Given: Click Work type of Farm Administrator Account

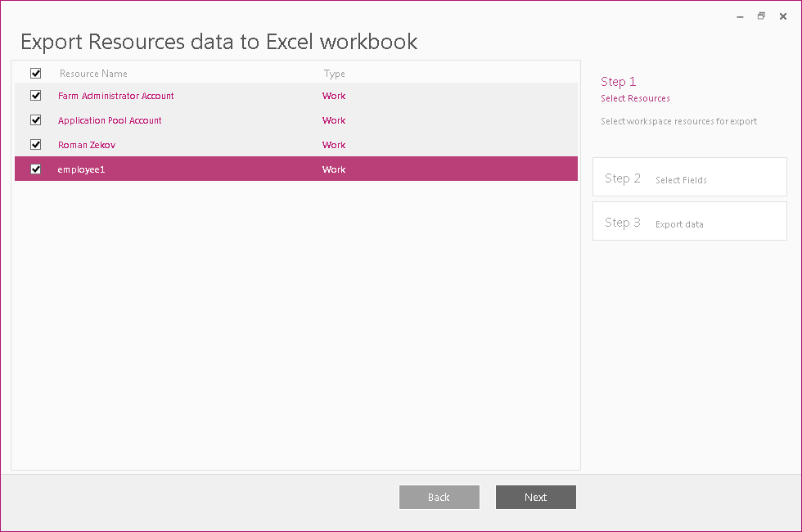Looking at the screenshot, I should pos(334,96).
